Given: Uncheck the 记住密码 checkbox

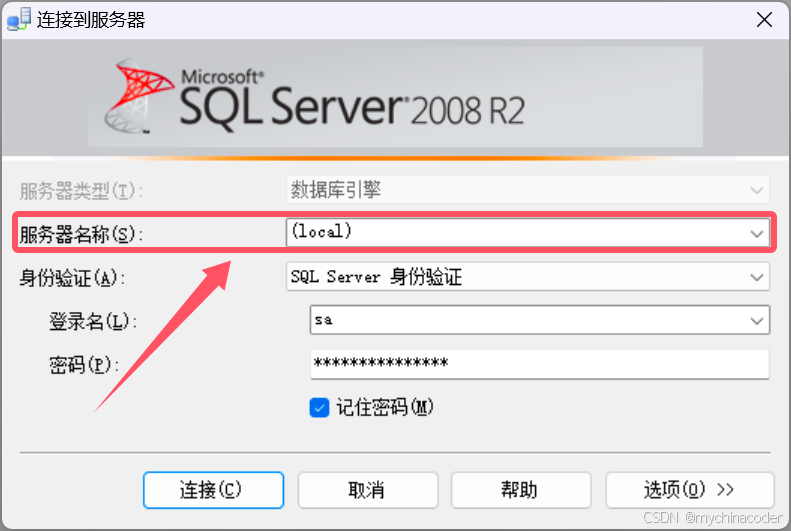Looking at the screenshot, I should pos(319,407).
